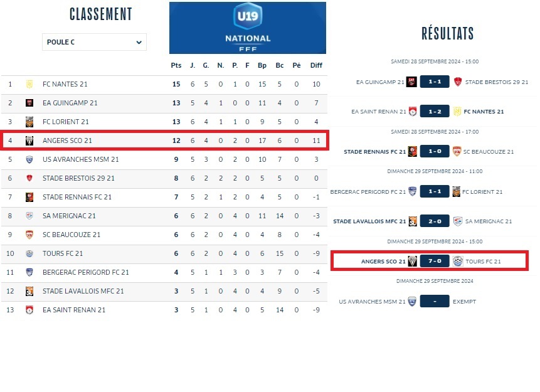This screenshot has width=540, height=392.
Task: Open the US Avranches MSM 21 team link
Action: point(80,159)
